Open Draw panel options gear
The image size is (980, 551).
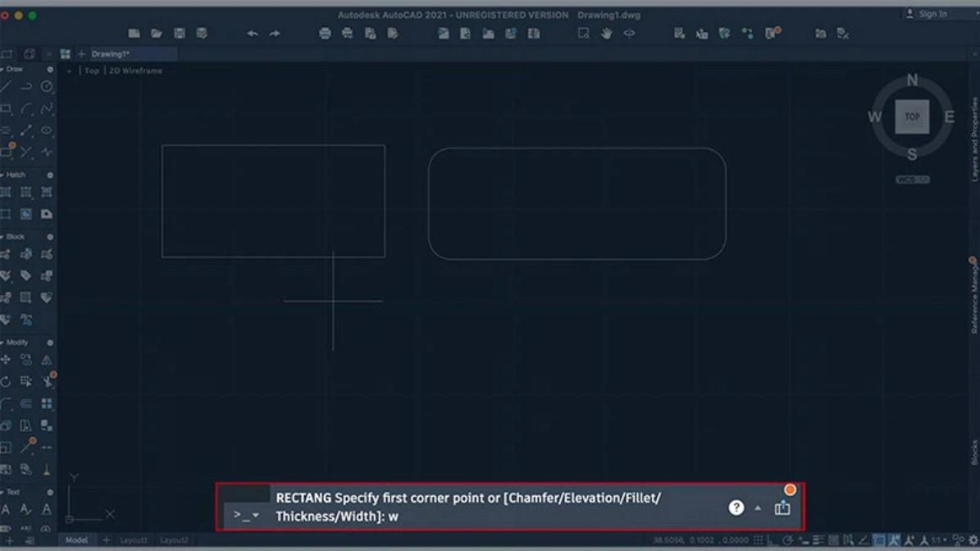[x=50, y=70]
